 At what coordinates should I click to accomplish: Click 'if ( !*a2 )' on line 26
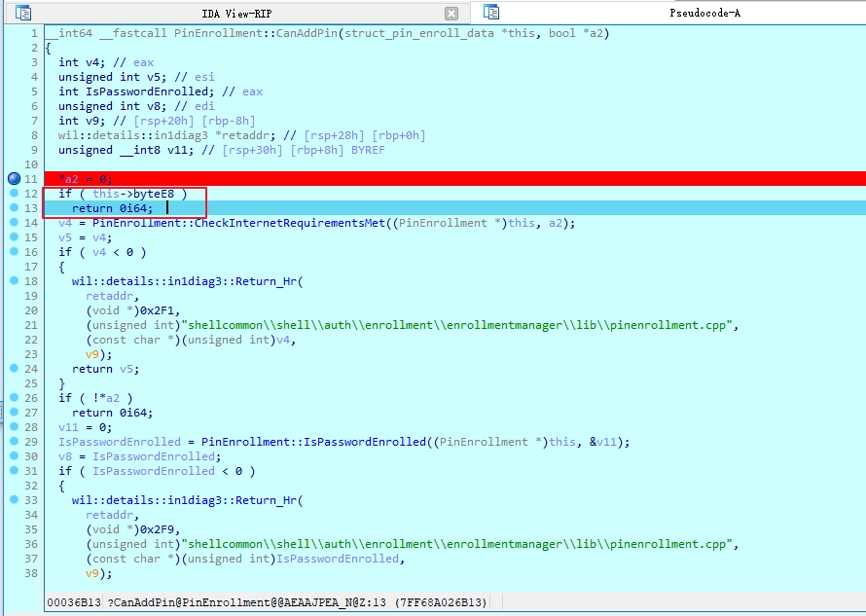pyautogui.click(x=95, y=398)
